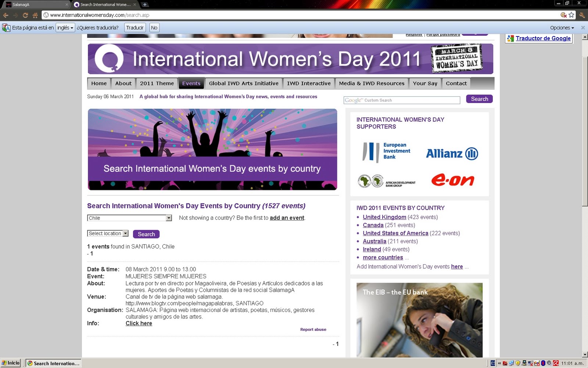
Task: Click the International Women's Day logo circle
Action: (x=109, y=59)
